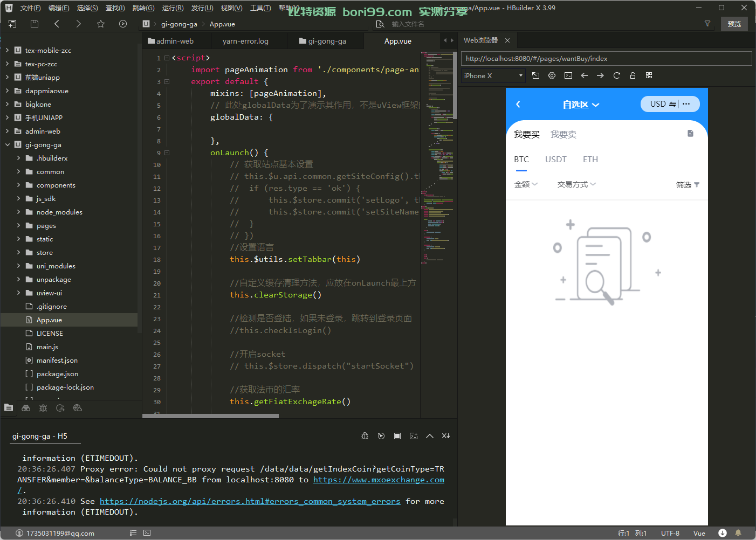This screenshot has height=540, width=756.
Task: Click the rerun icon in console toolbar
Action: pos(381,436)
